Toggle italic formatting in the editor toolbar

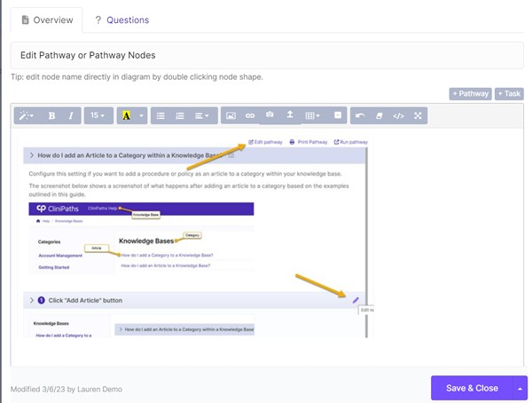click(71, 115)
